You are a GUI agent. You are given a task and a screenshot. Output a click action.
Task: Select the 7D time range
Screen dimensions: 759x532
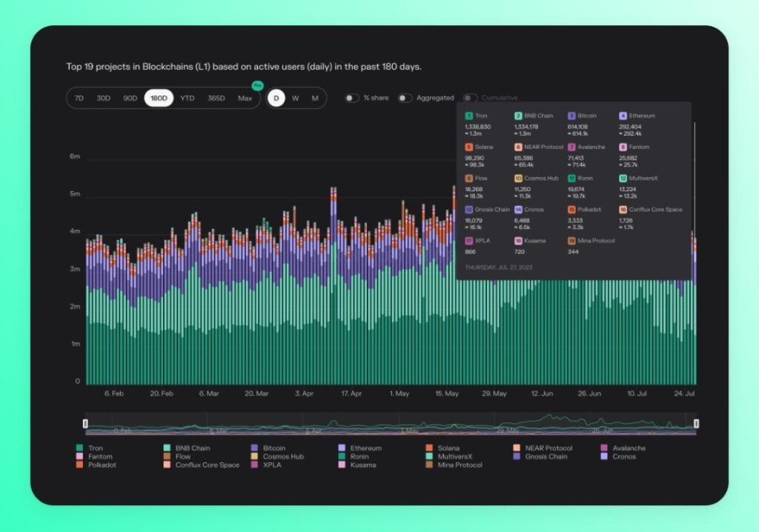pos(79,99)
